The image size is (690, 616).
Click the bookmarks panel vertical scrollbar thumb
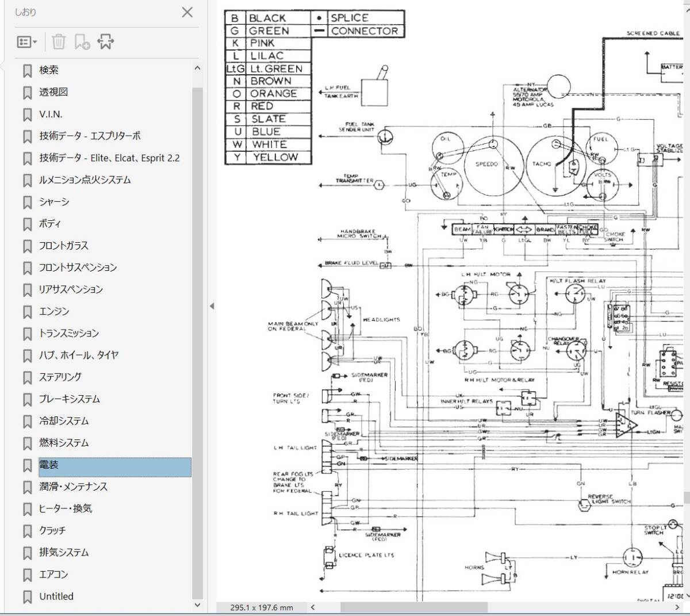click(x=198, y=343)
